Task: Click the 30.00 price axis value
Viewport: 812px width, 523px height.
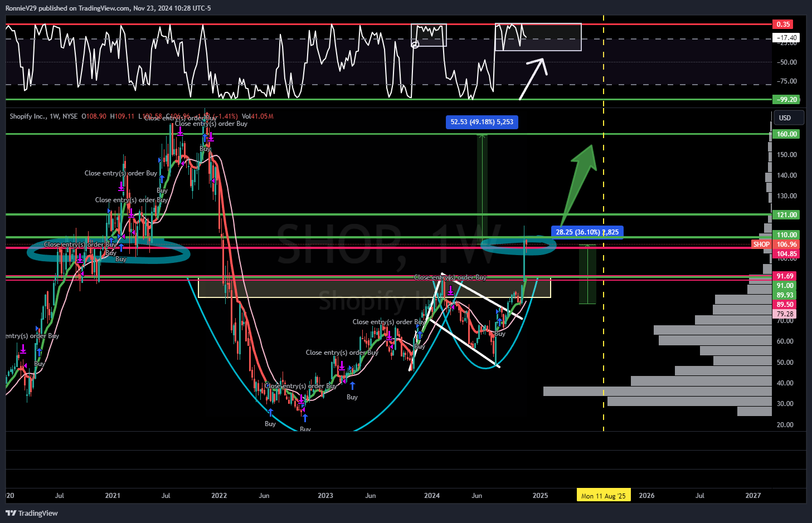Action: pyautogui.click(x=785, y=404)
